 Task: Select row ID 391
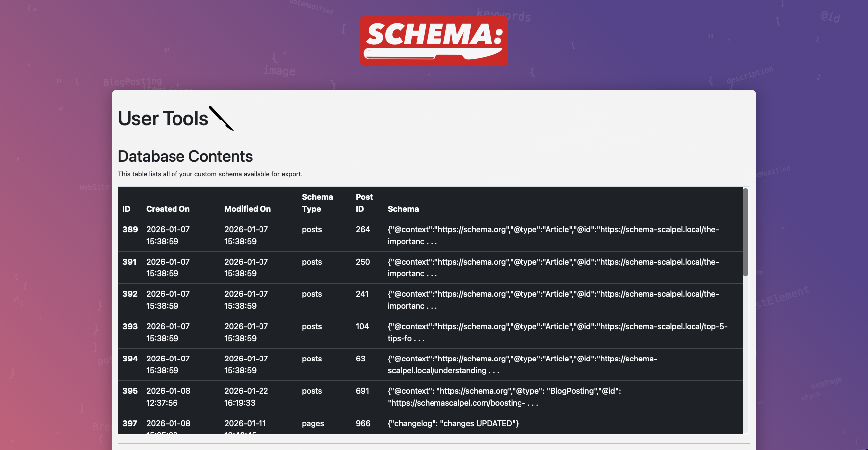(129, 262)
